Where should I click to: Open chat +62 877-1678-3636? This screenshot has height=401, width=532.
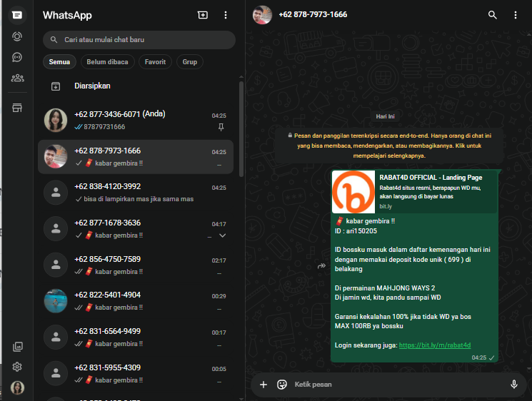point(136,229)
